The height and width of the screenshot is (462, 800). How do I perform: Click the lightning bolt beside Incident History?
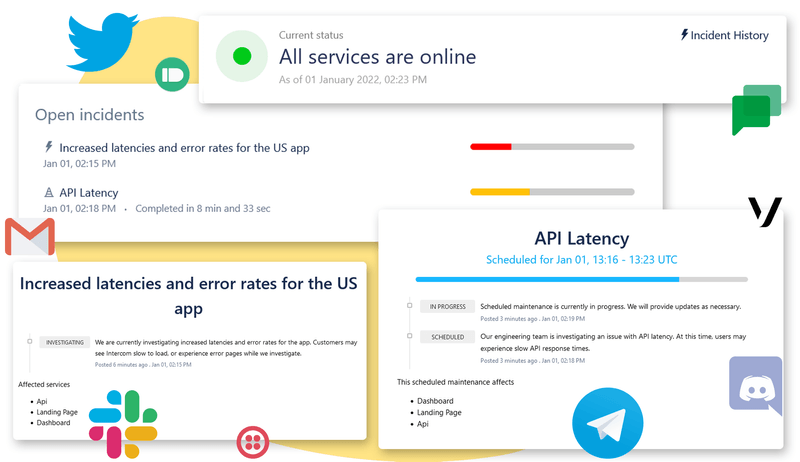click(x=684, y=35)
